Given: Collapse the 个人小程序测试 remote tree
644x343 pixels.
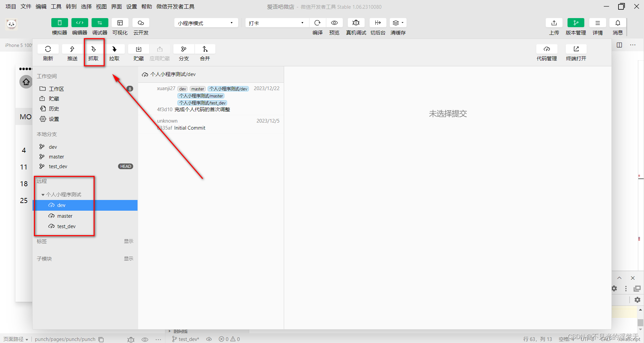Looking at the screenshot, I should click(43, 195).
